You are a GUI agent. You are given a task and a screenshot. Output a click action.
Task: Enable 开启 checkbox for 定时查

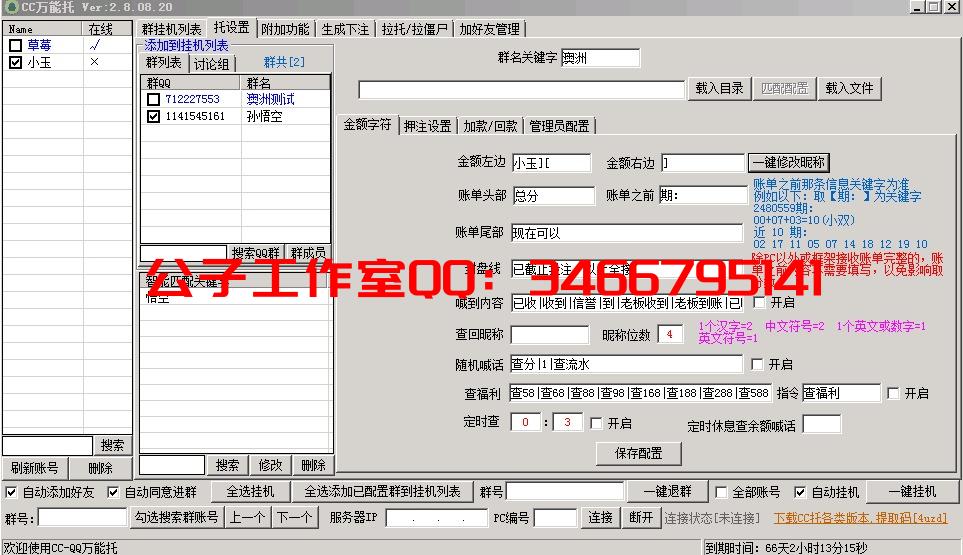coord(596,423)
